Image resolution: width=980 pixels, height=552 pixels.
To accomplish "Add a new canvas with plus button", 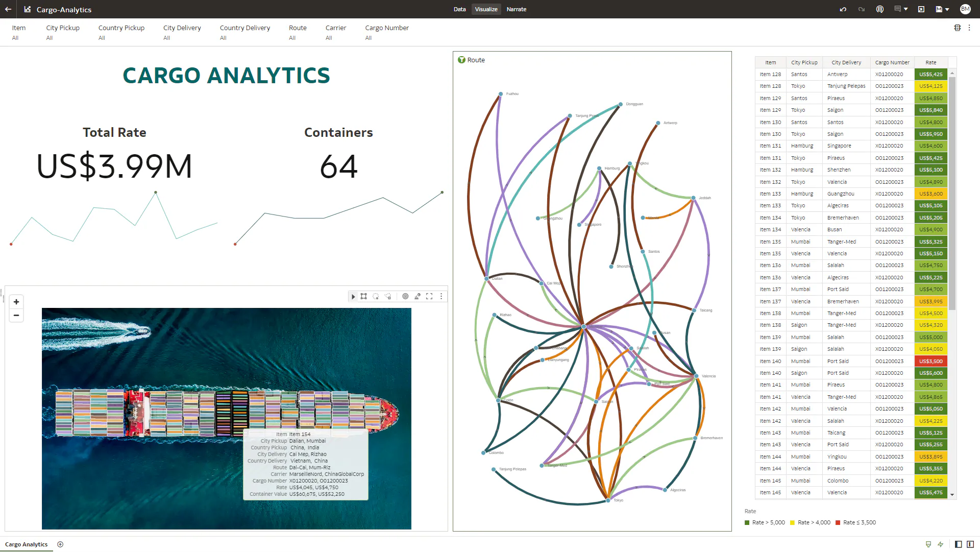I will (60, 544).
